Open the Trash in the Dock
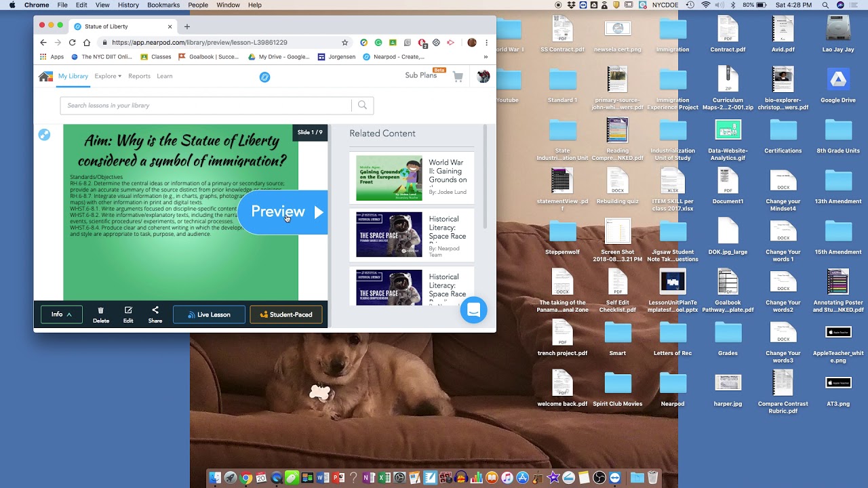Viewport: 868px width, 488px height. tap(652, 478)
